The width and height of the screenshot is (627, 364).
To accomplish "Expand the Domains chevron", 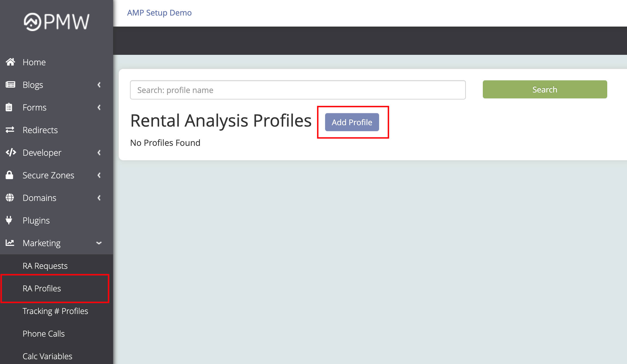I will tap(99, 198).
